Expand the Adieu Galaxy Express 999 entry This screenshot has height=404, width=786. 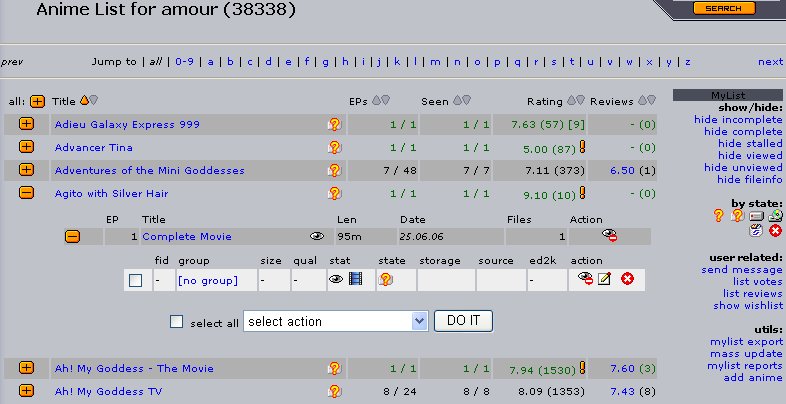[26, 124]
